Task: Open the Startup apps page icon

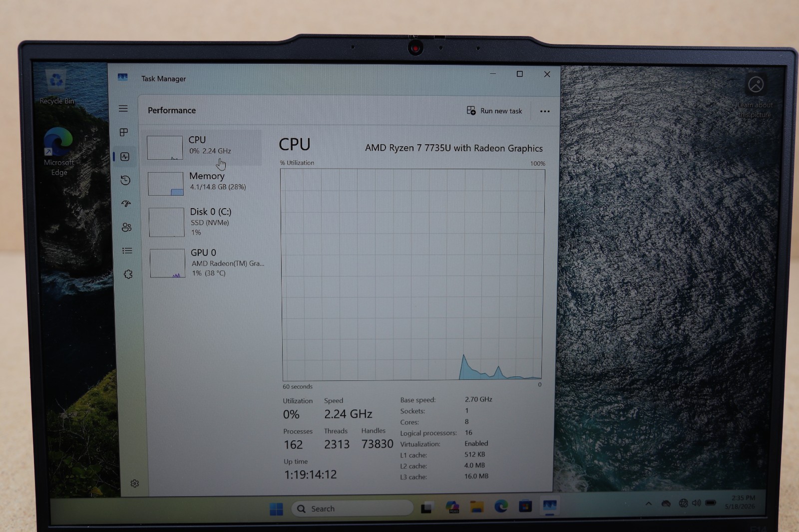Action: pyautogui.click(x=126, y=204)
